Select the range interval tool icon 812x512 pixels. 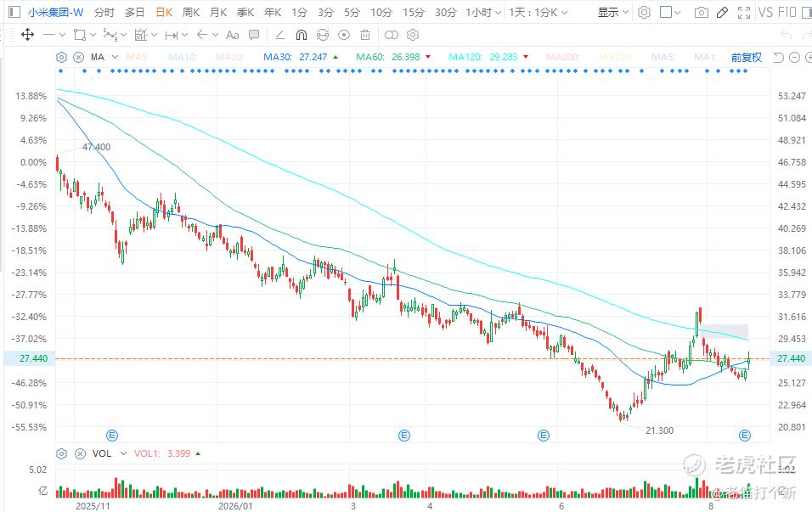tap(172, 35)
